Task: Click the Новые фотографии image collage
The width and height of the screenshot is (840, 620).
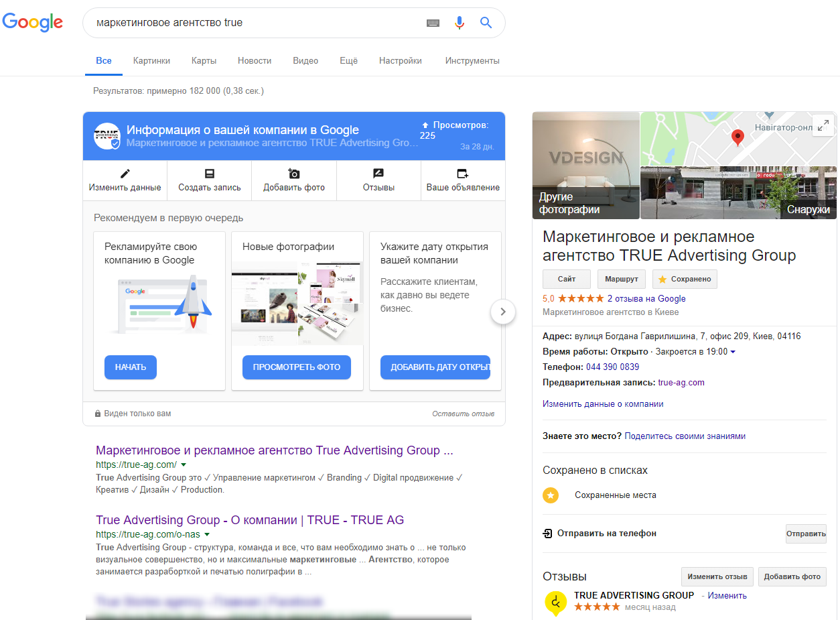Action: [x=297, y=303]
